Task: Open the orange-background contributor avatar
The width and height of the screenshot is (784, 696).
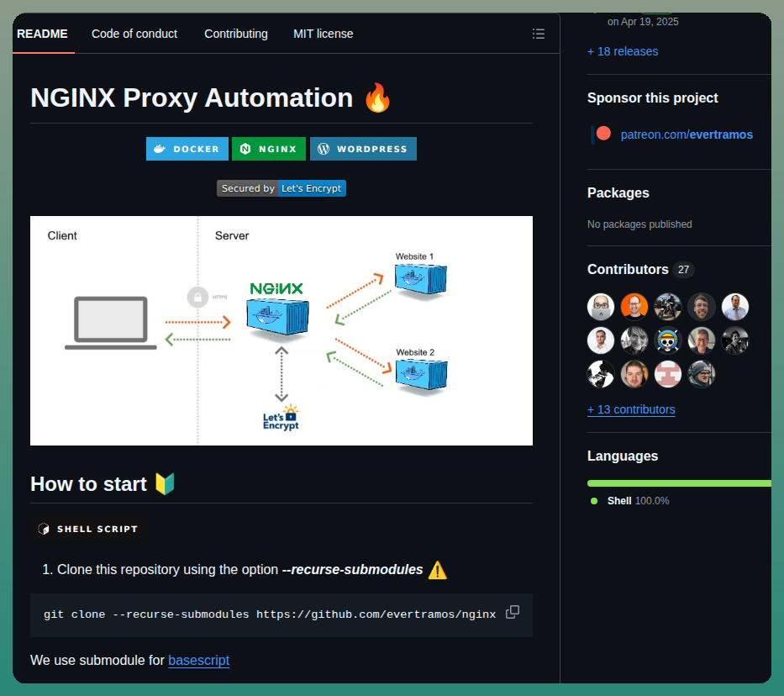Action: click(x=634, y=307)
